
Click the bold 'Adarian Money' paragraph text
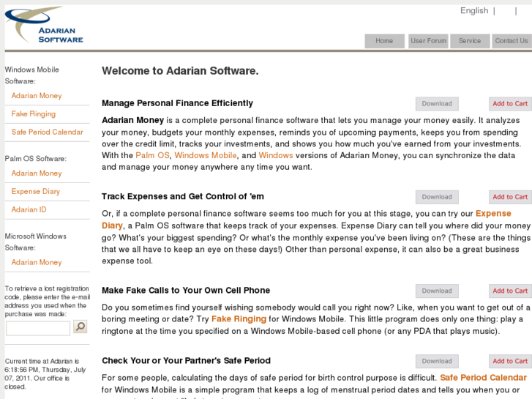(x=133, y=120)
